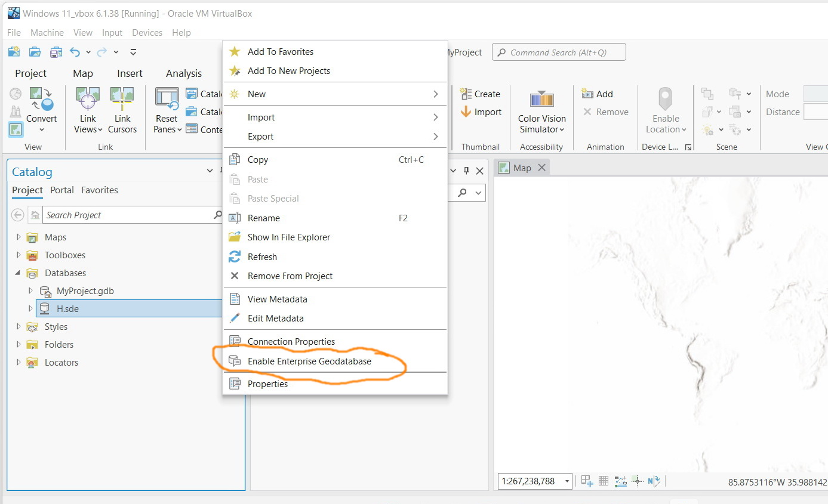Image resolution: width=828 pixels, height=504 pixels.
Task: Open the Device Location dialog launcher
Action: [x=688, y=147]
